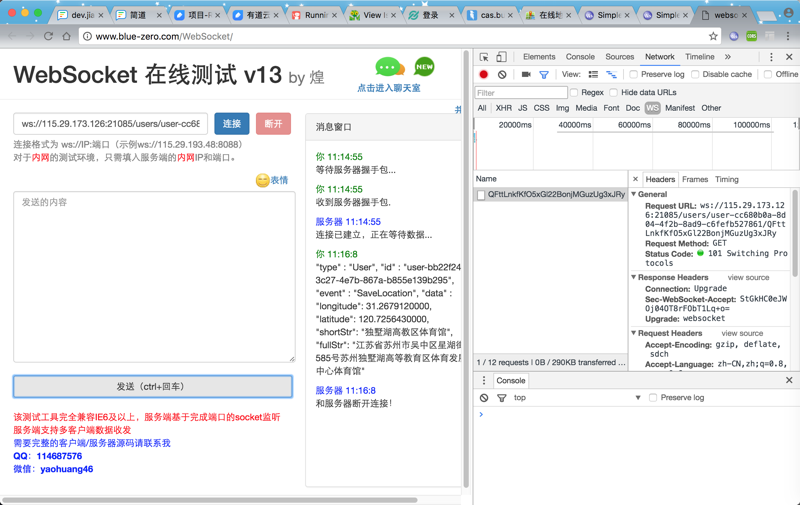Toggle the Offline checkbox
The height and width of the screenshot is (505, 800).
point(768,74)
